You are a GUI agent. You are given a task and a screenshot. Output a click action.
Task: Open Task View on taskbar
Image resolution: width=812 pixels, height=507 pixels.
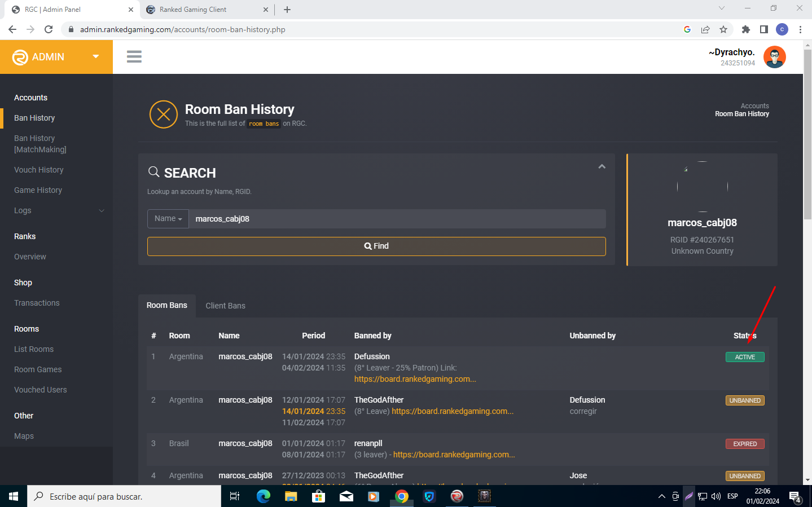[235, 496]
